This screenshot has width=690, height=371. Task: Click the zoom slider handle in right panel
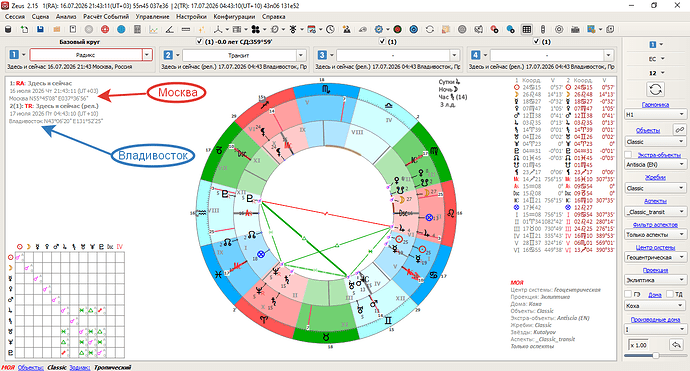coord(656,355)
